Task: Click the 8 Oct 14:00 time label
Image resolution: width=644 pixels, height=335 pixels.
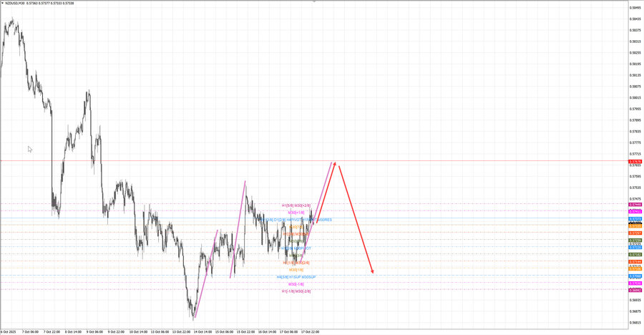Action: point(74,331)
